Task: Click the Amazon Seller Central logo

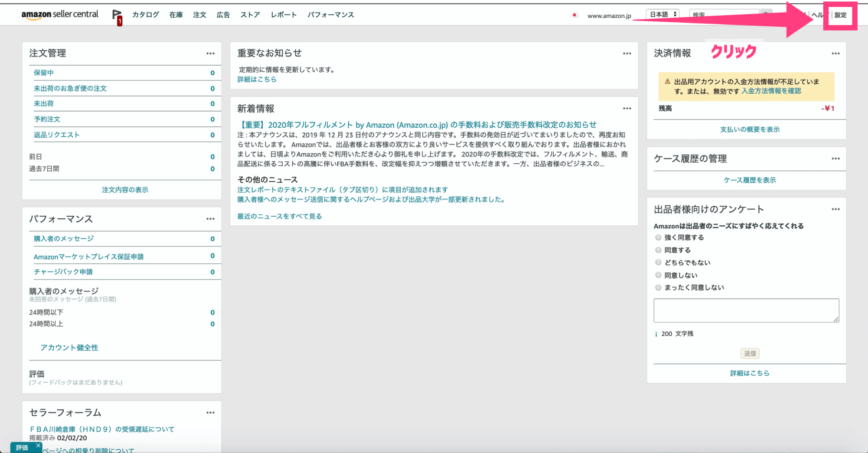Action: tap(60, 15)
